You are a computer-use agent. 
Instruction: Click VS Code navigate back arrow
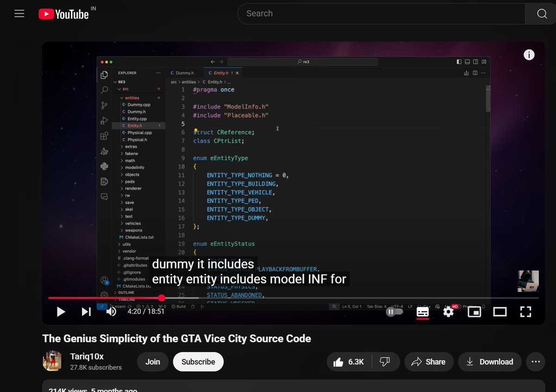[x=213, y=62]
